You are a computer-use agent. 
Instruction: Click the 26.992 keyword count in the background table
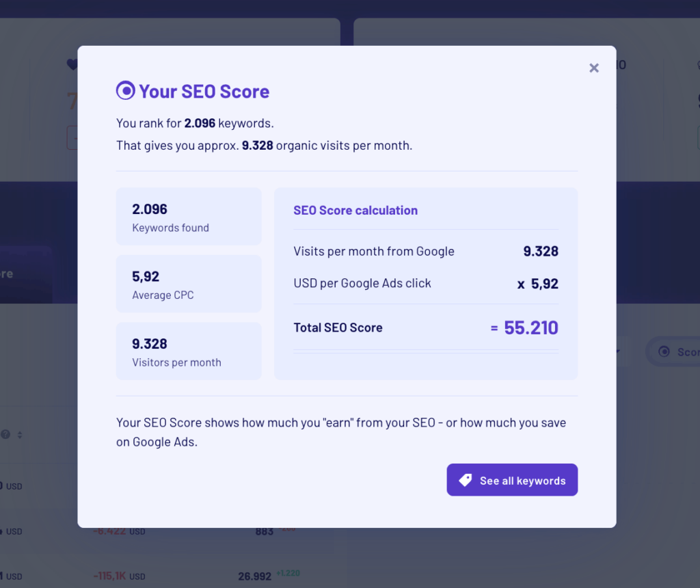pyautogui.click(x=254, y=576)
